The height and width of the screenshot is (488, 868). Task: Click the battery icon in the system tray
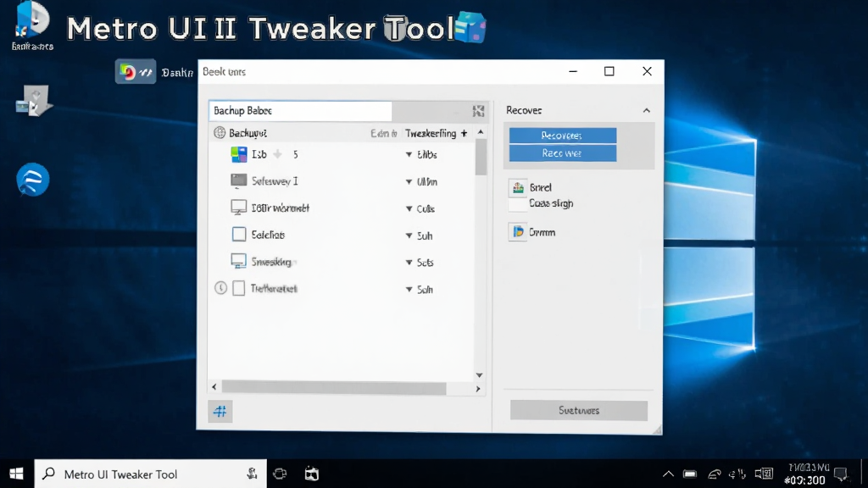point(690,474)
